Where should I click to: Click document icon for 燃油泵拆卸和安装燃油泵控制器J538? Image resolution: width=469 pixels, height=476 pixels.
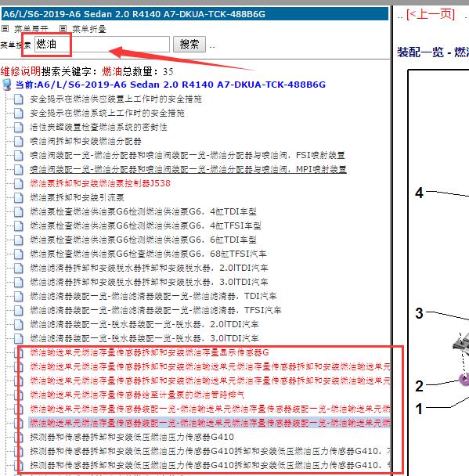(x=19, y=183)
